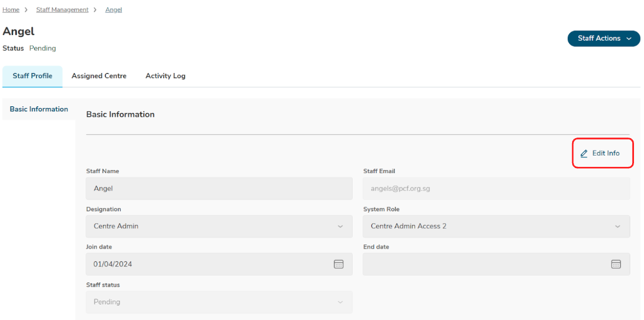
Task: Click the Angel breadcrumb link
Action: coord(113,10)
